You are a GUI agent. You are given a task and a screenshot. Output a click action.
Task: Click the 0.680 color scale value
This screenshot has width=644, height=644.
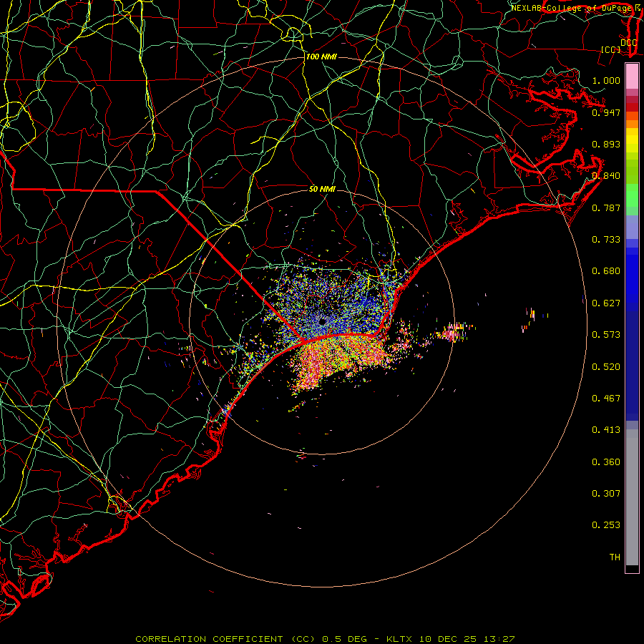pos(606,271)
